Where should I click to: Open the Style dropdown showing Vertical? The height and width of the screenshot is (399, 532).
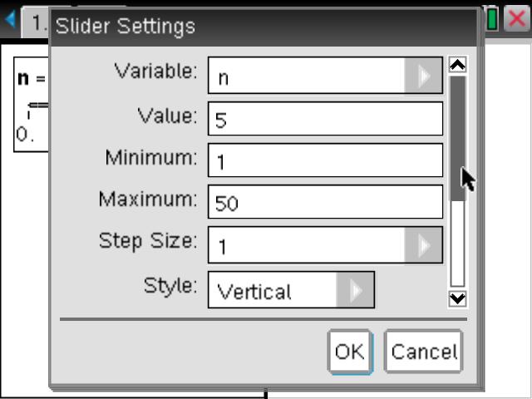coord(356,290)
